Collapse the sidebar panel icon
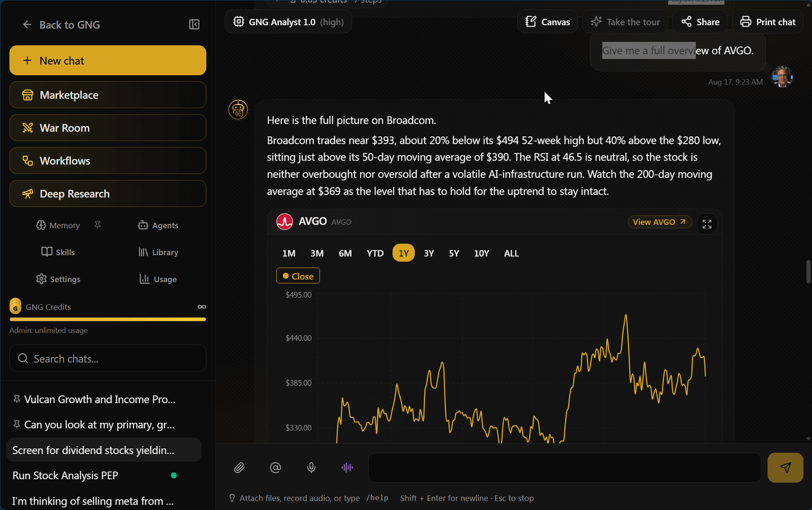Image resolution: width=812 pixels, height=510 pixels. [x=194, y=24]
